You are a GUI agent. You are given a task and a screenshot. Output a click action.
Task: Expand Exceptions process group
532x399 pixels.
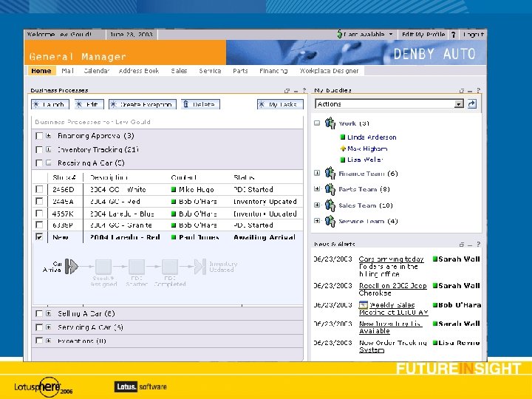tap(49, 341)
